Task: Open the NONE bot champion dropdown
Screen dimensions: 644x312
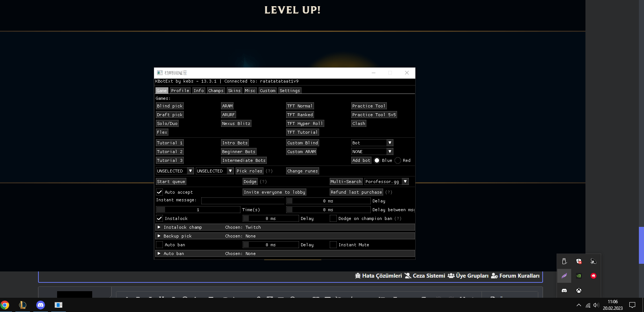Action: click(x=372, y=152)
